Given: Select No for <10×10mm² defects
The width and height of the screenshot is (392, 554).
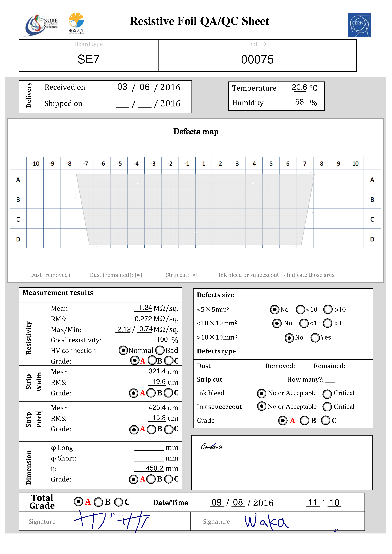Looking at the screenshot, I should [x=277, y=323].
